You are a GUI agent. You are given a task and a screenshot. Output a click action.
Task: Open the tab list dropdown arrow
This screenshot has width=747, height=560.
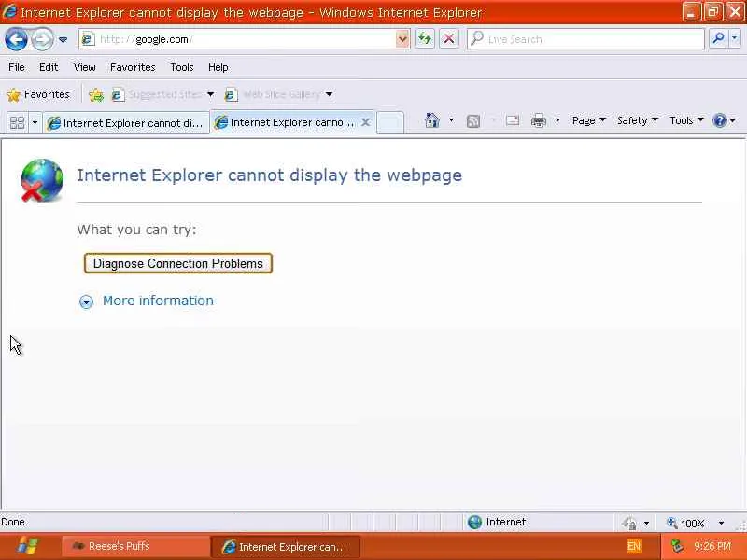tap(35, 123)
